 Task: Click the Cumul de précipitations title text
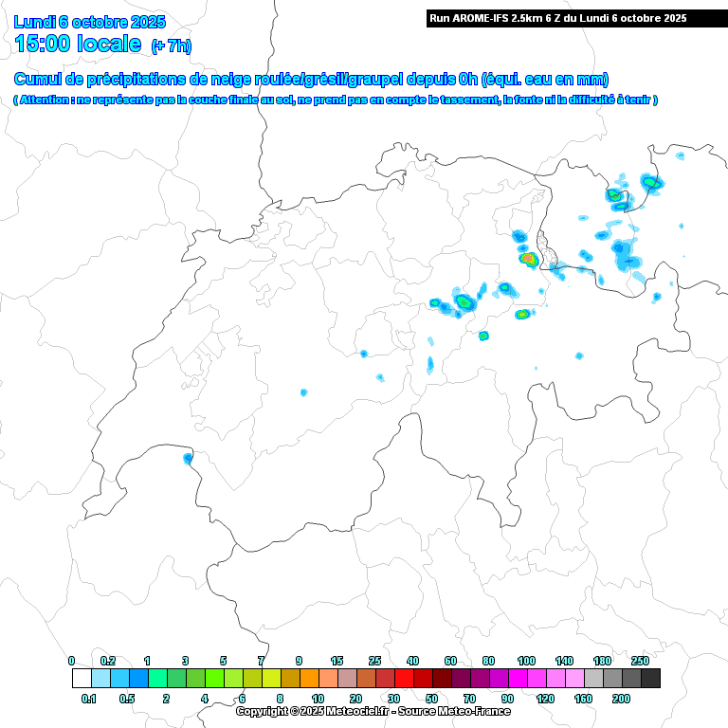(x=311, y=80)
